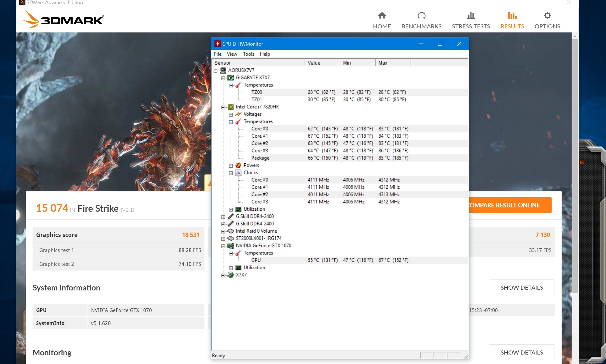Open the Help menu in HWMonitor
The width and height of the screenshot is (606, 364).
(x=265, y=54)
